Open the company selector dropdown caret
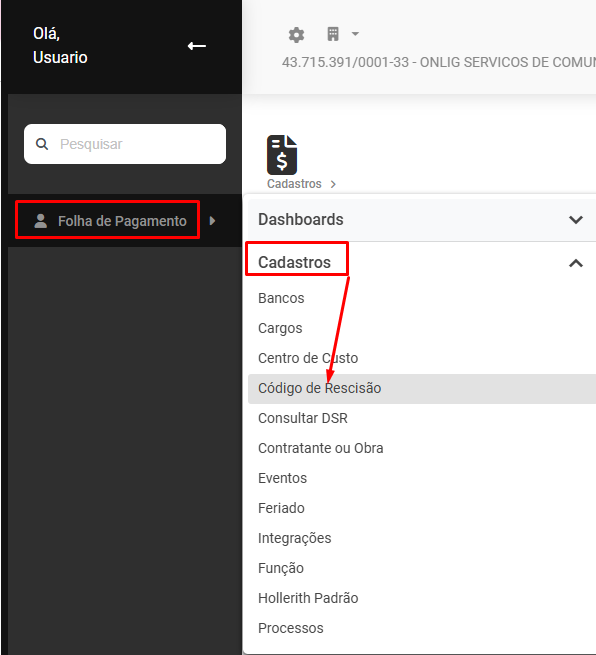Image resolution: width=596 pixels, height=655 pixels. click(x=355, y=34)
